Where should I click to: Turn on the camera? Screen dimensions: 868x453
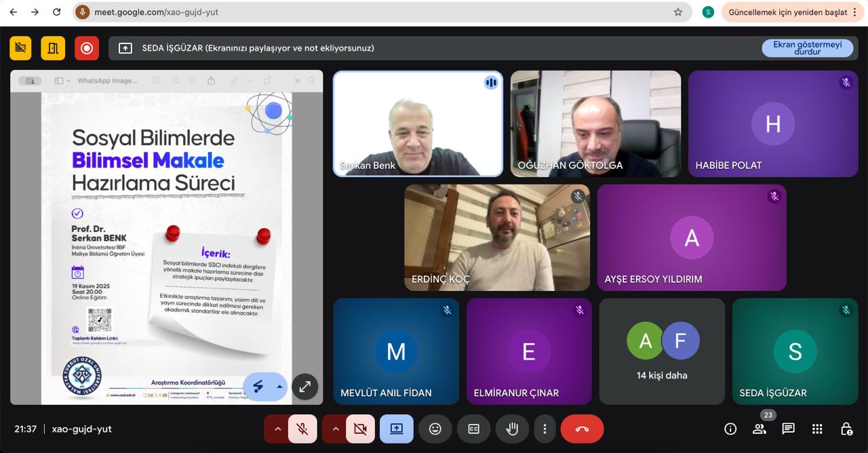point(360,429)
